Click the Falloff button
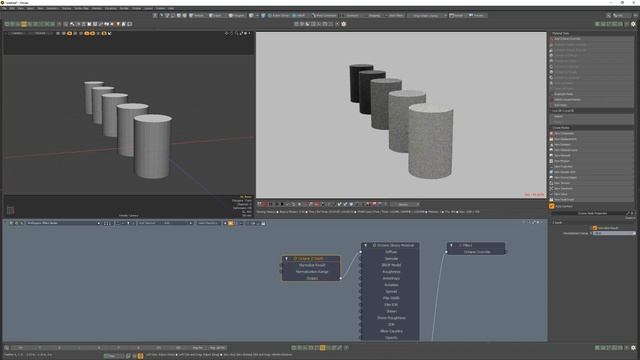 (x=299, y=16)
